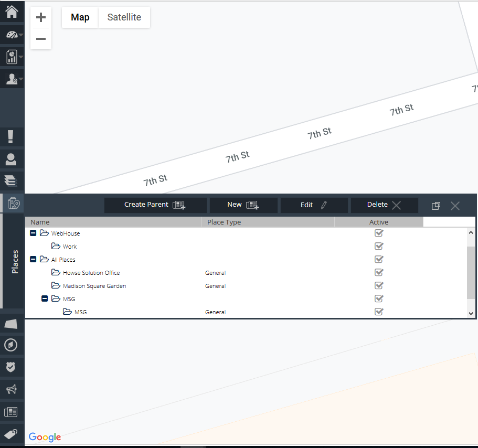Toggle Active checkbox for Madison Square Garden

(379, 285)
